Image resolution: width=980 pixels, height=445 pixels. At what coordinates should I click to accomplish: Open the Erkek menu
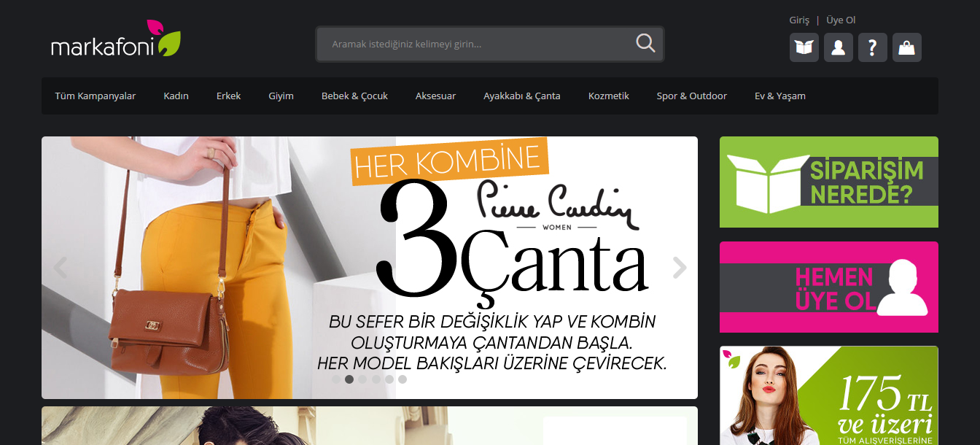228,96
